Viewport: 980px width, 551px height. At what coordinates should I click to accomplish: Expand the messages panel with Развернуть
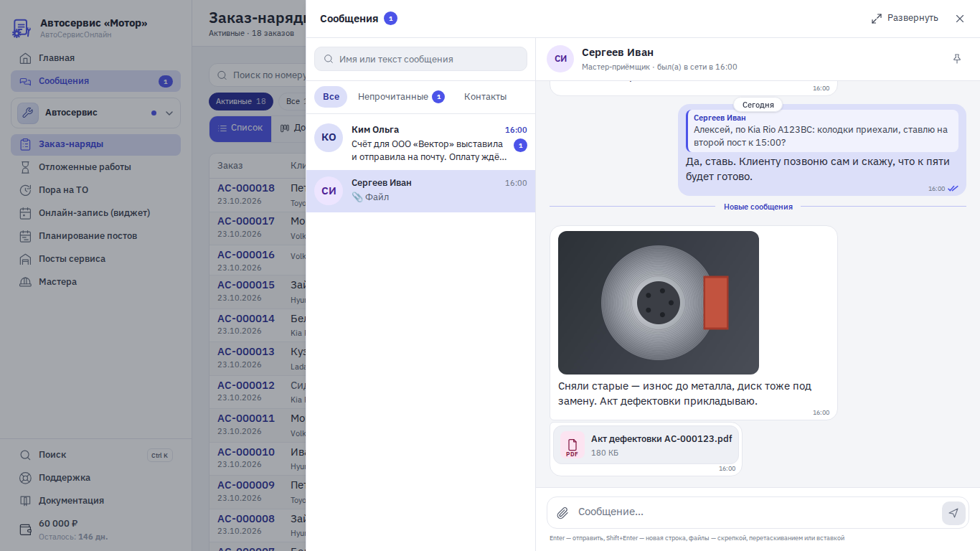tap(905, 18)
